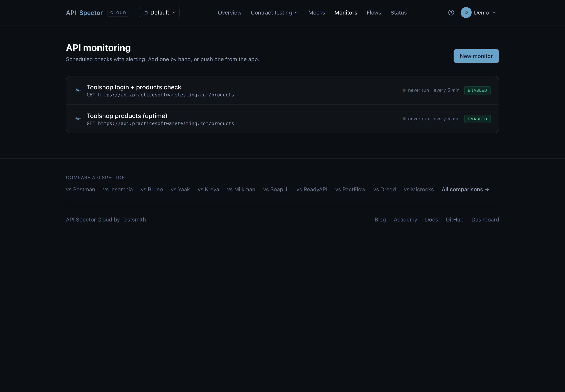565x392 pixels.
Task: Open the GitHub footer link
Action: [x=454, y=220]
